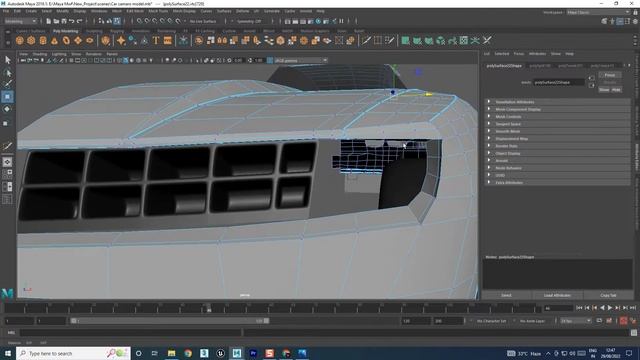Image resolution: width=640 pixels, height=360 pixels.
Task: Toggle Snap to projected center
Action: (162, 21)
